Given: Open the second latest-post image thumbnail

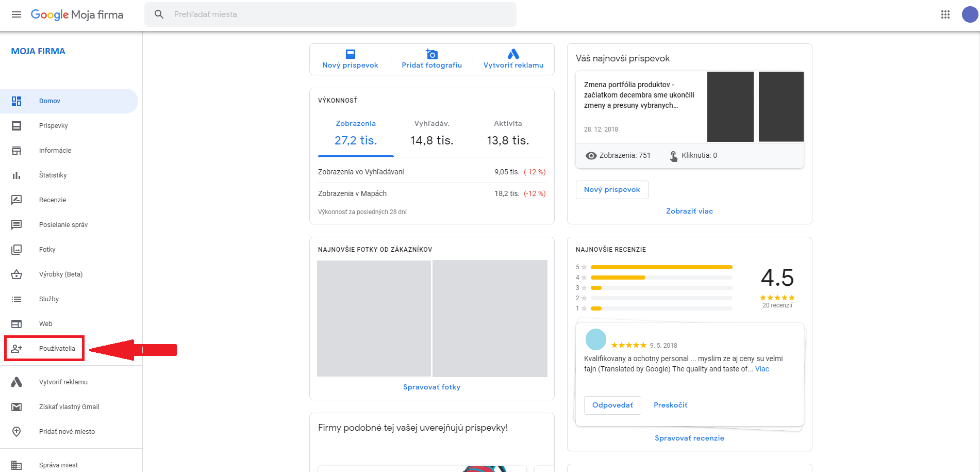Looking at the screenshot, I should (x=781, y=107).
